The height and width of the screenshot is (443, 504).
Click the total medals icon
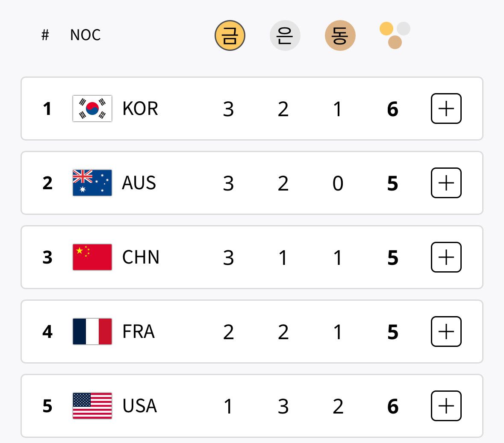[395, 35]
